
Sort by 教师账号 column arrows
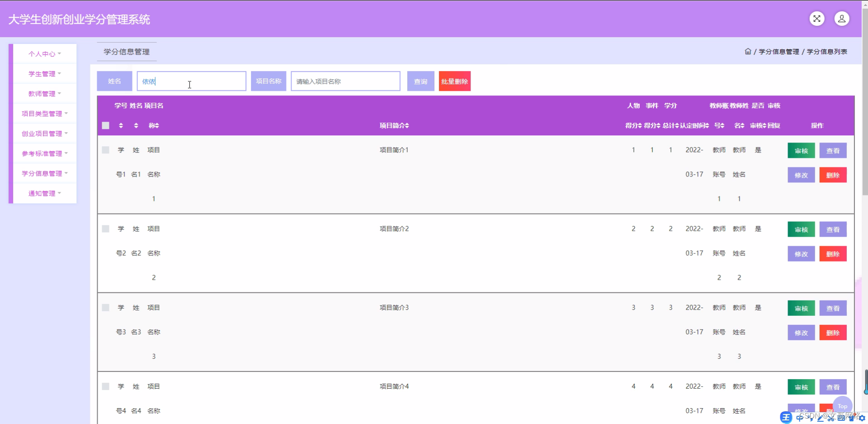coord(722,125)
